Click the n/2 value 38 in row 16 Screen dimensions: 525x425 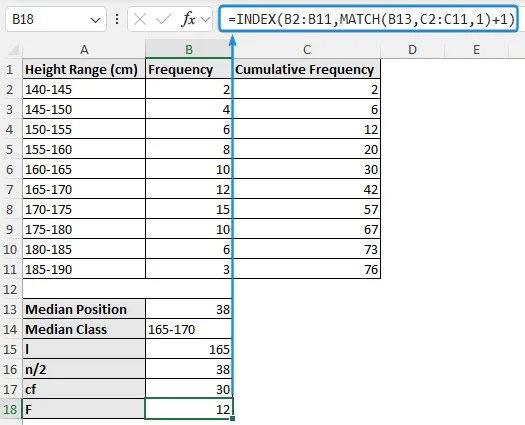(x=189, y=369)
